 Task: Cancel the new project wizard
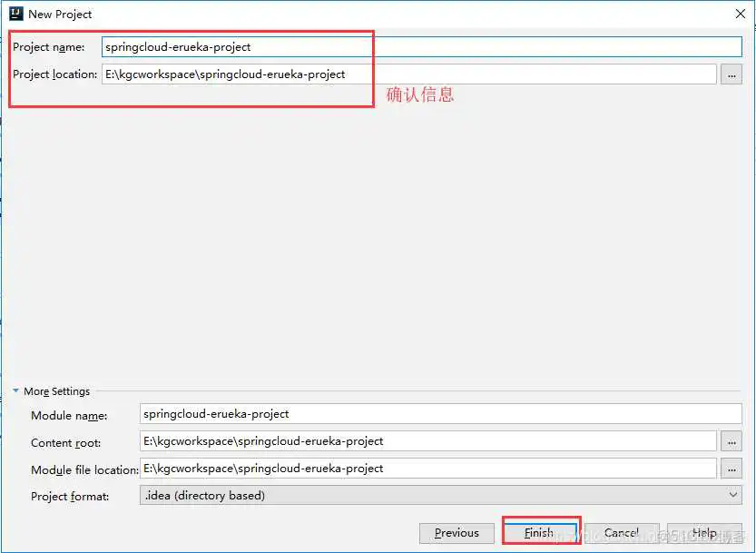[x=622, y=533]
